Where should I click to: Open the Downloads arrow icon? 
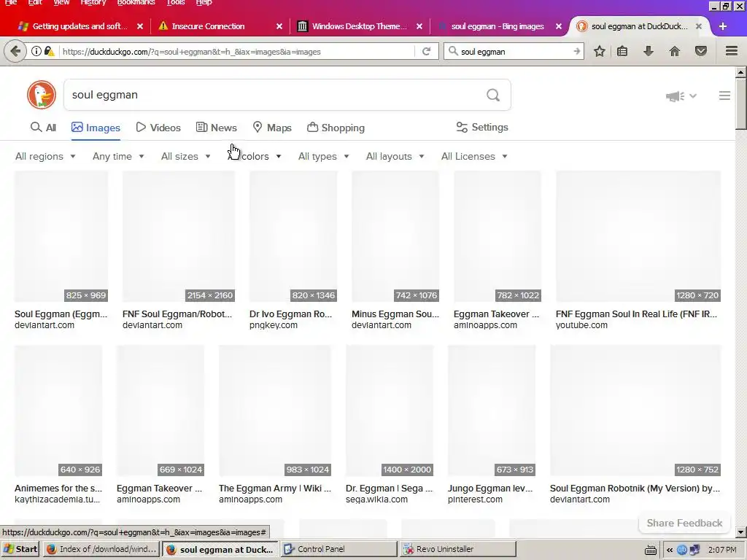649,51
